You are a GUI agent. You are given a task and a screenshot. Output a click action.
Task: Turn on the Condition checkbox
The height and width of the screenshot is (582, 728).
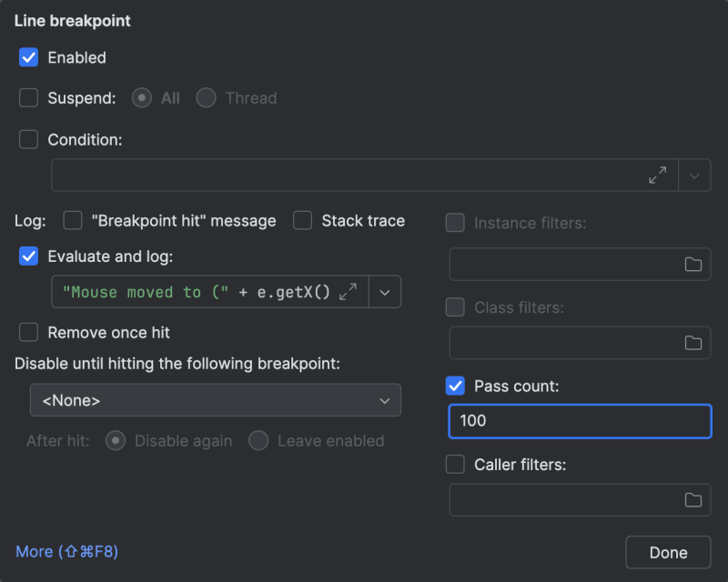click(29, 139)
